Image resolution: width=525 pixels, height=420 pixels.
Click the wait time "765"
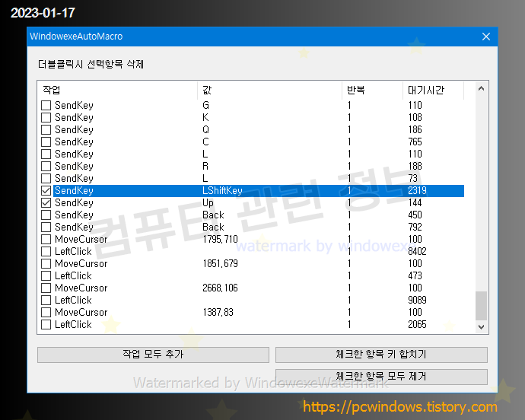coord(415,142)
